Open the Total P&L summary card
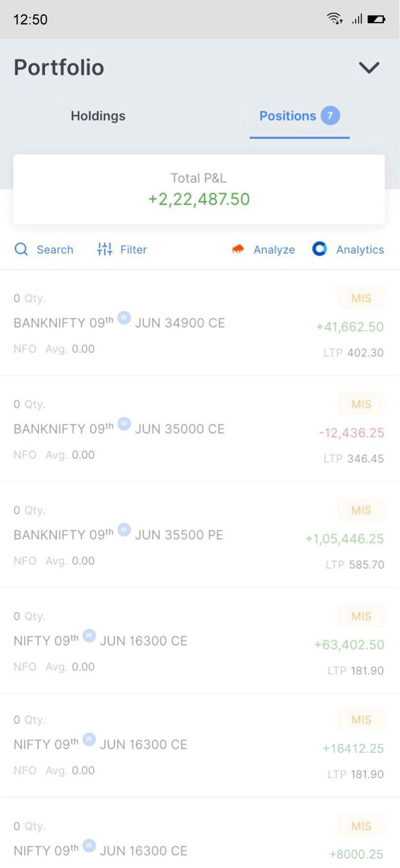The width and height of the screenshot is (400, 868). (x=199, y=189)
